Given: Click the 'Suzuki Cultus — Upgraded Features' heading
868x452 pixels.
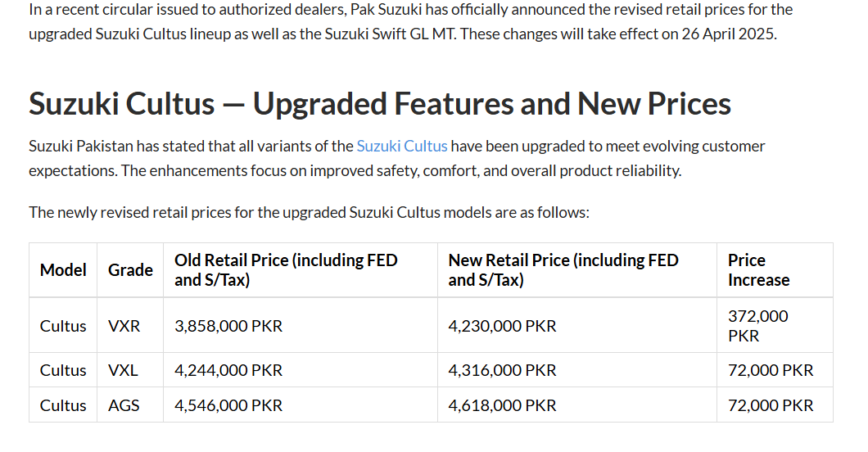Looking at the screenshot, I should click(x=380, y=103).
